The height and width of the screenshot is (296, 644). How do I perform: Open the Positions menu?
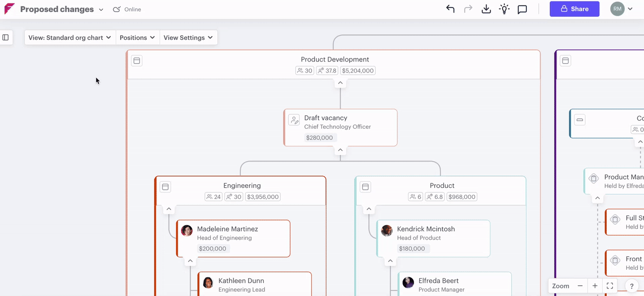137,38
